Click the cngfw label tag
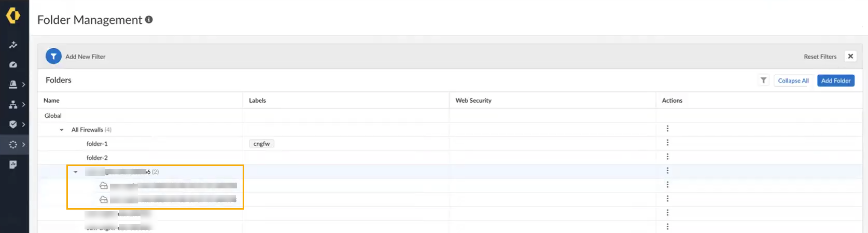The height and width of the screenshot is (233, 868). [261, 144]
